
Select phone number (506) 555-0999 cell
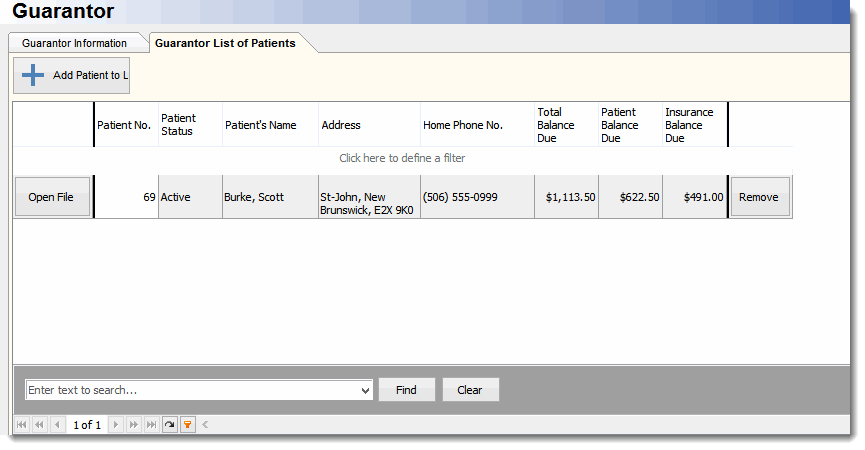click(478, 197)
